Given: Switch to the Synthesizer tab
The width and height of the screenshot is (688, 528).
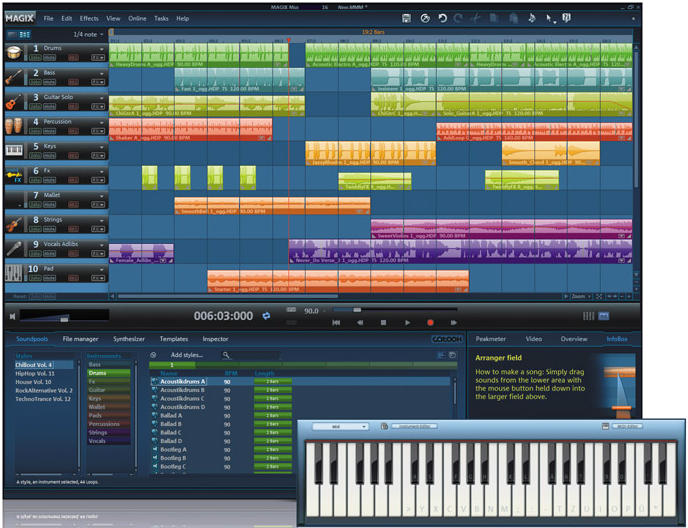Looking at the screenshot, I should pyautogui.click(x=129, y=339).
